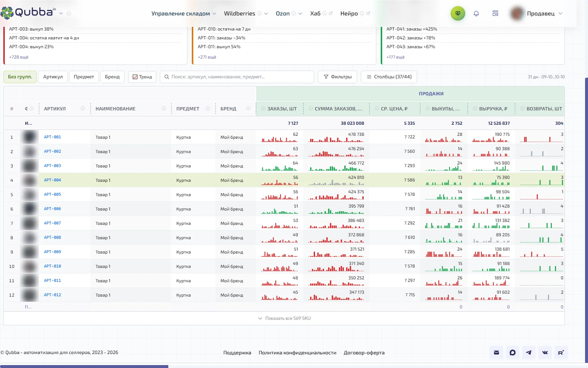Click info icon in Бренд column header

click(x=248, y=109)
